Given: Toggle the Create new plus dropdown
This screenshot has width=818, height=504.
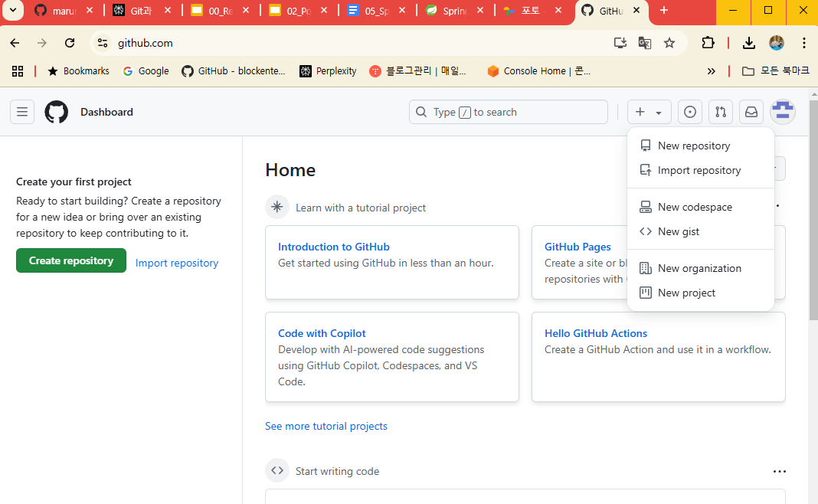Looking at the screenshot, I should (x=649, y=112).
